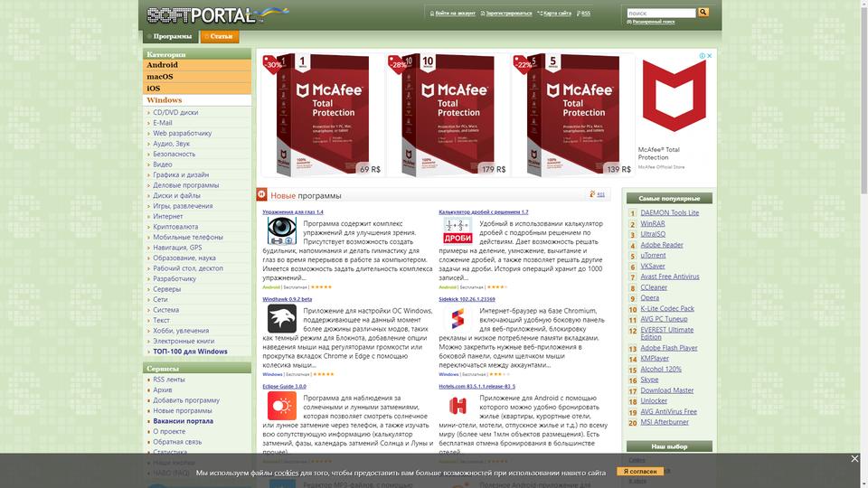
Task: Open Web разработчику subcategory
Action: (182, 134)
